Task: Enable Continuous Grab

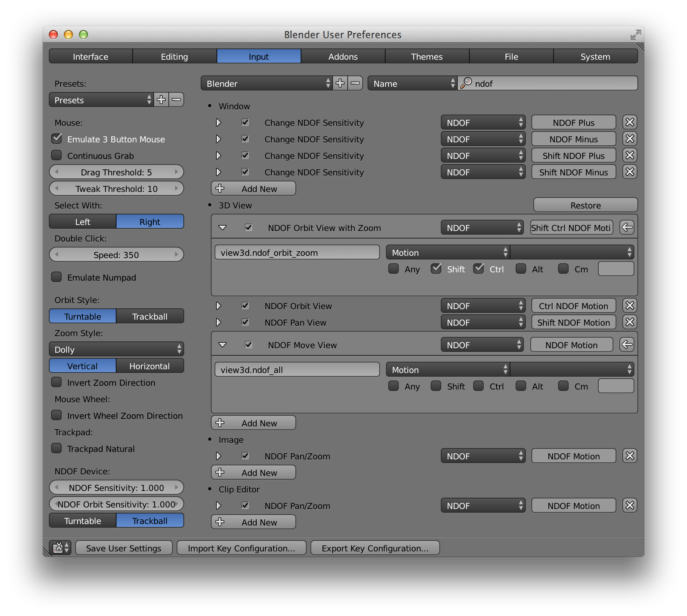Action: click(x=56, y=155)
